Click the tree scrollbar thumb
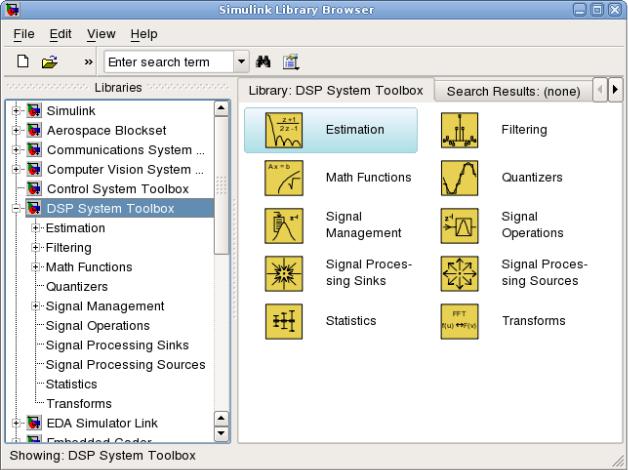 [221, 185]
